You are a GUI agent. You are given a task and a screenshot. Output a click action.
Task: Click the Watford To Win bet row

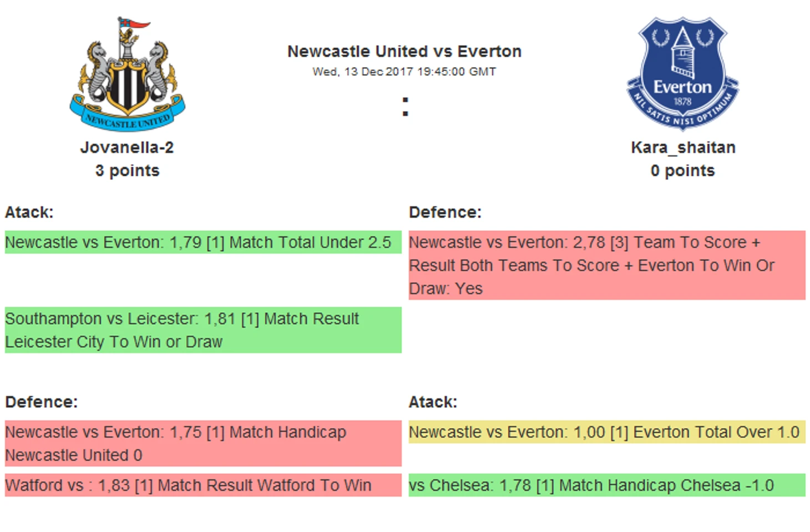pyautogui.click(x=203, y=485)
